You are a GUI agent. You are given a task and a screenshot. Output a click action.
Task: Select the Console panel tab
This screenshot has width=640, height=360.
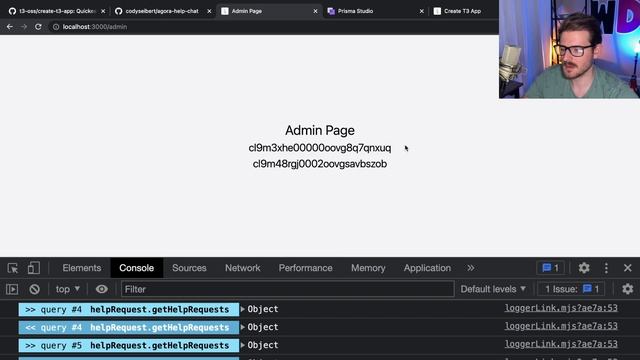(x=136, y=268)
